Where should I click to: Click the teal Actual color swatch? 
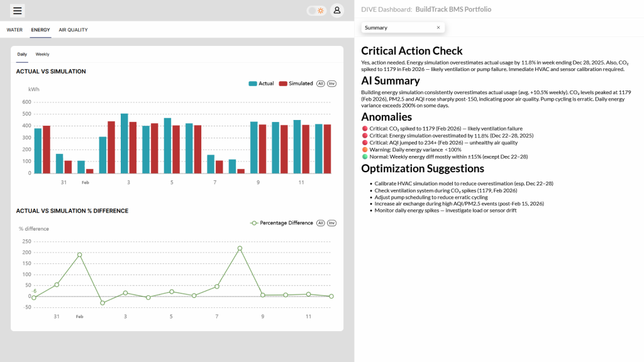pos(253,84)
